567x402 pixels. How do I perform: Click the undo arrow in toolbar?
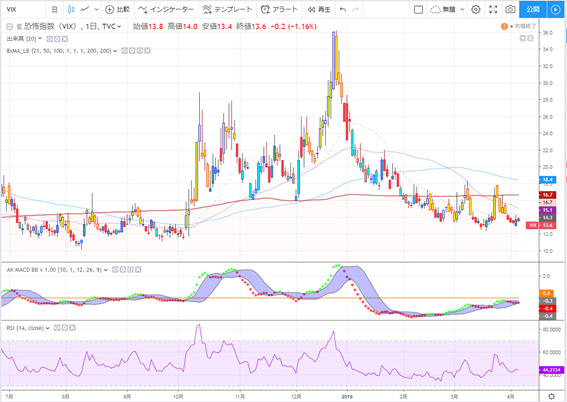coord(343,9)
